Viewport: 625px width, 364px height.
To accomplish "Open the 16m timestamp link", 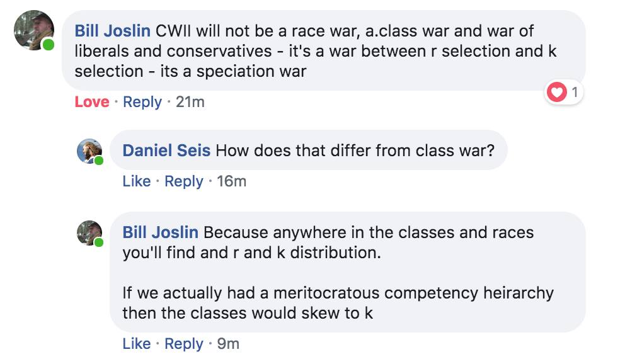I will pos(231,181).
